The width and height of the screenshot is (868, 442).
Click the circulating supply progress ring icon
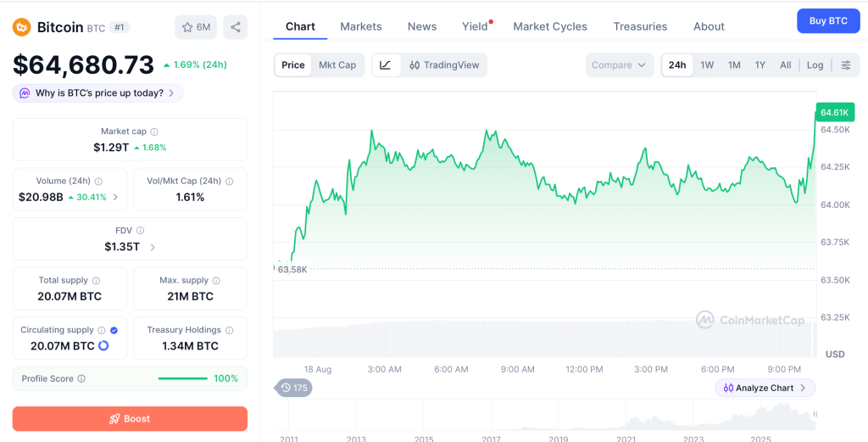click(103, 346)
